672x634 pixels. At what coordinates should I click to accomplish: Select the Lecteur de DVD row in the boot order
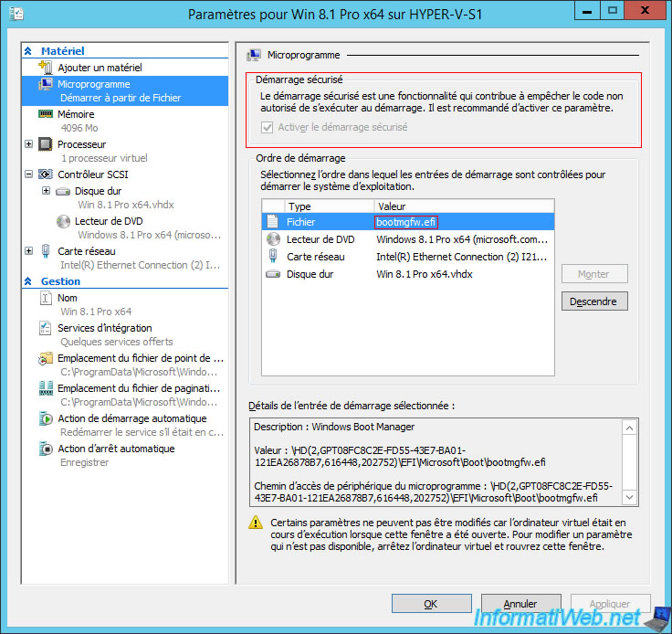(x=407, y=239)
